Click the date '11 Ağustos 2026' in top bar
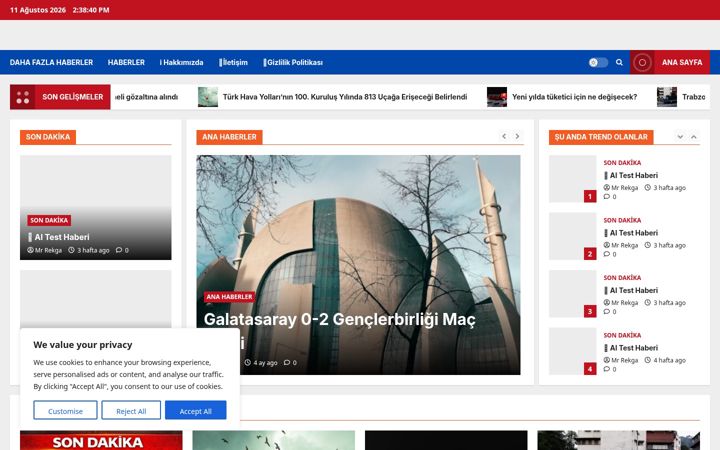 (x=38, y=10)
